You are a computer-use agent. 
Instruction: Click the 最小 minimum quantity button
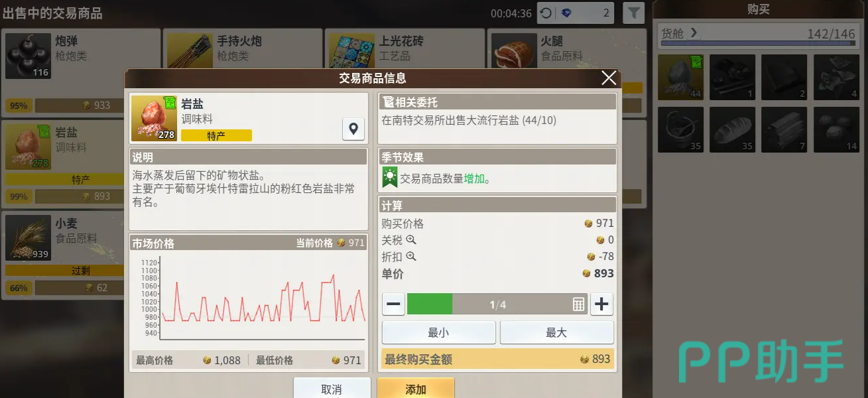[x=438, y=332]
